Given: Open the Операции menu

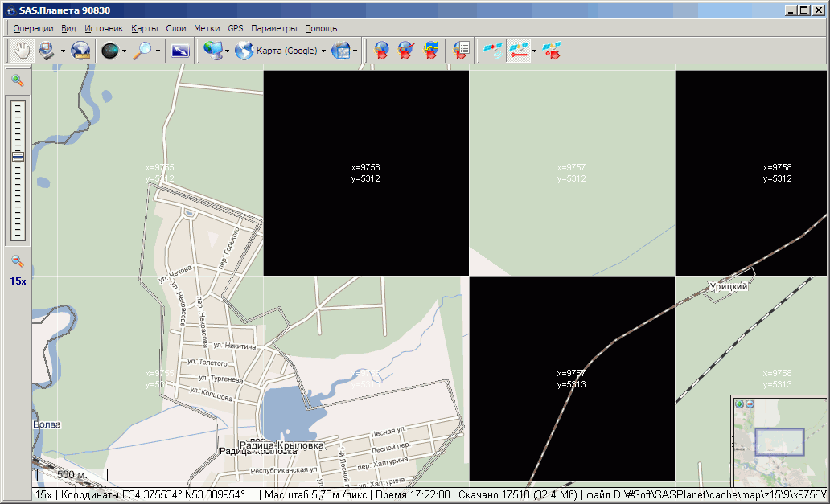Looking at the screenshot, I should pyautogui.click(x=33, y=28).
